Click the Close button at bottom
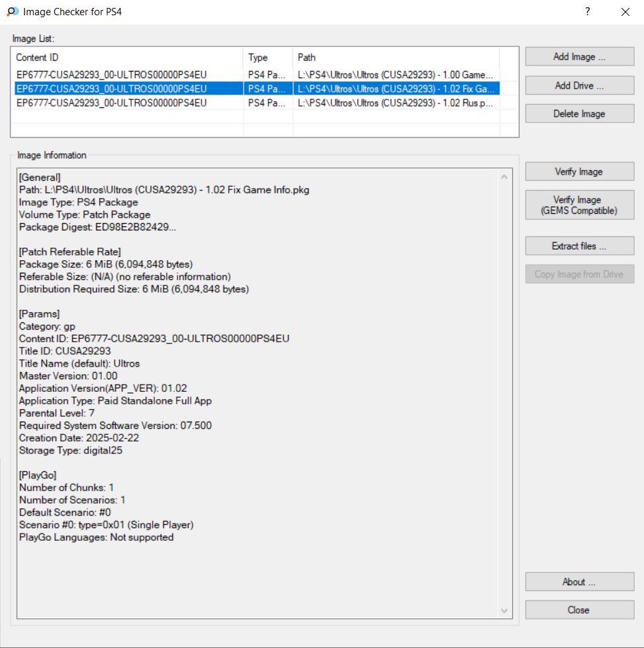The height and width of the screenshot is (648, 644). pyautogui.click(x=580, y=610)
